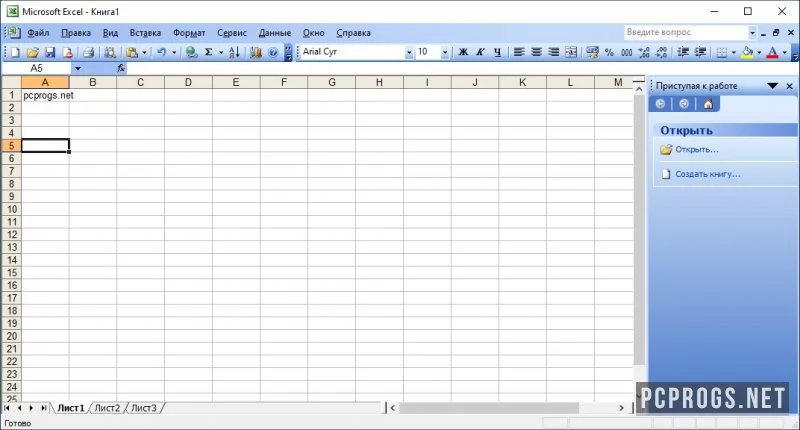
Task: Expand the font size dropdown
Action: pyautogui.click(x=444, y=52)
